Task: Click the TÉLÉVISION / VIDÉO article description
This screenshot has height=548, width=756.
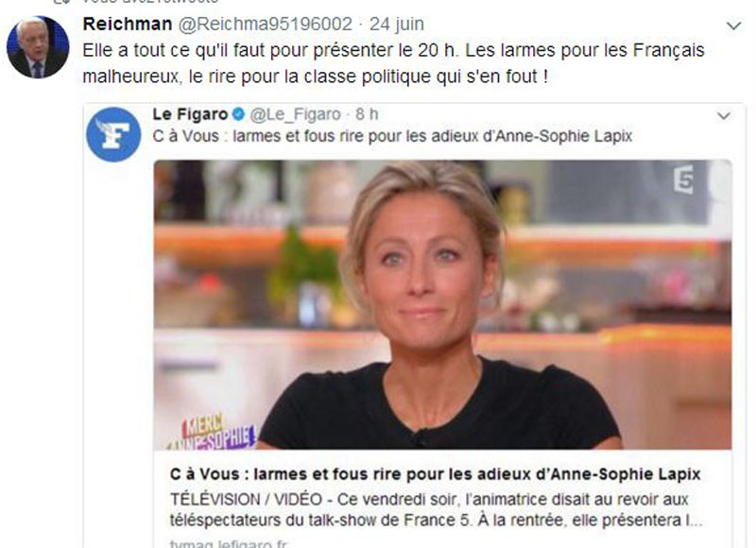Action: tap(436, 510)
